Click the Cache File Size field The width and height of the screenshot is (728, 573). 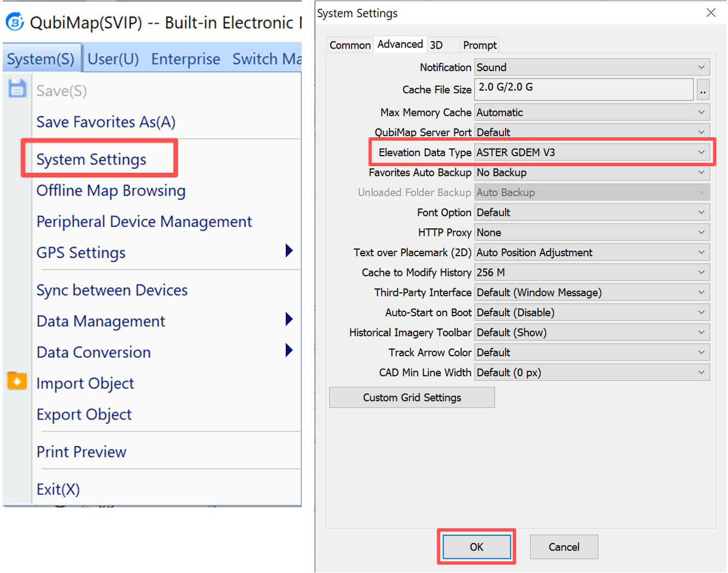tap(584, 89)
